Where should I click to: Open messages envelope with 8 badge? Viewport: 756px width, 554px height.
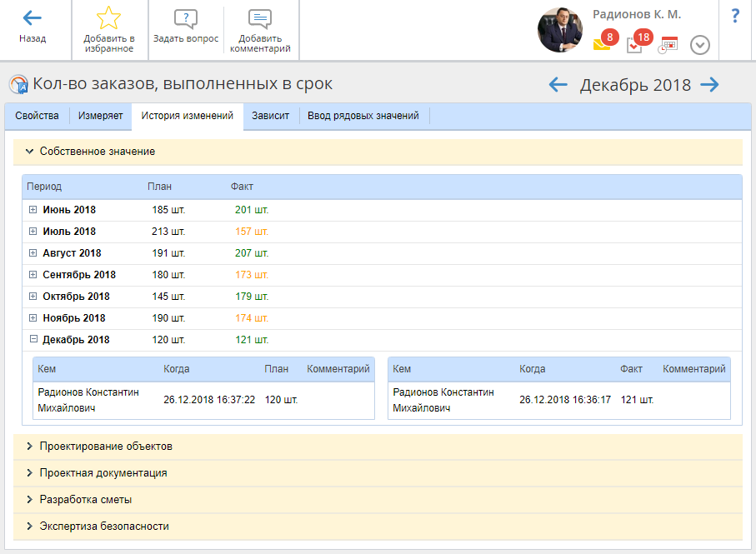[602, 44]
